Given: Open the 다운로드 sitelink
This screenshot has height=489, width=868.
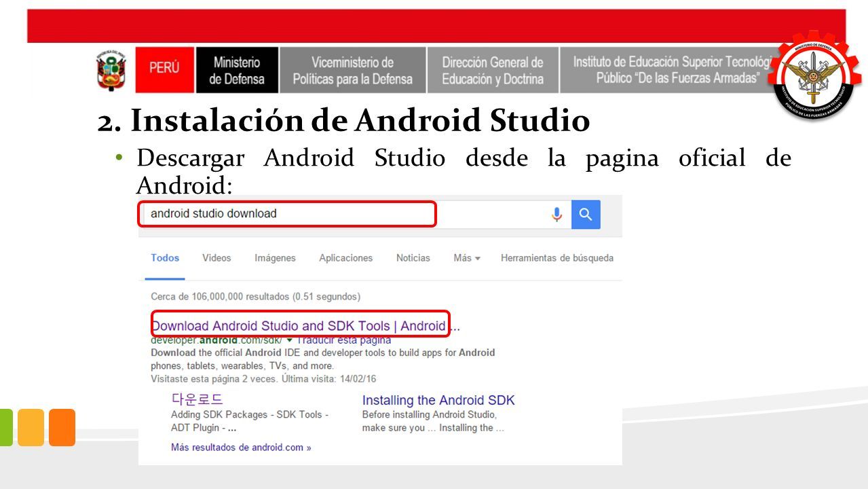Looking at the screenshot, I should point(197,399).
